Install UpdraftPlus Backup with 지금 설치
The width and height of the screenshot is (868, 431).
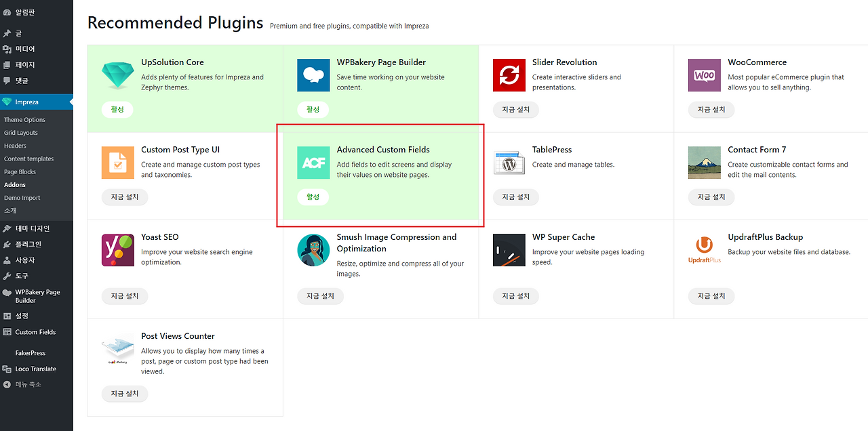(711, 295)
